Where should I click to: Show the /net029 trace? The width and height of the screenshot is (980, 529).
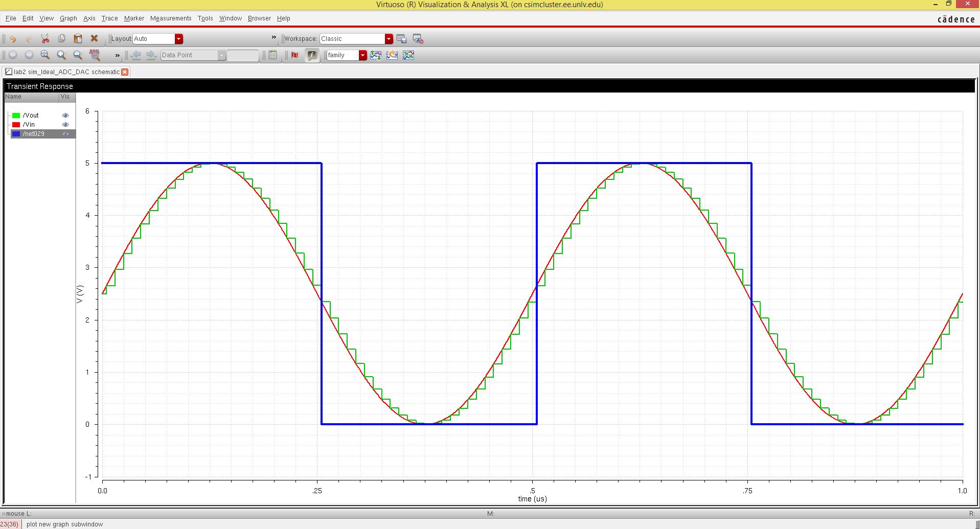(65, 134)
